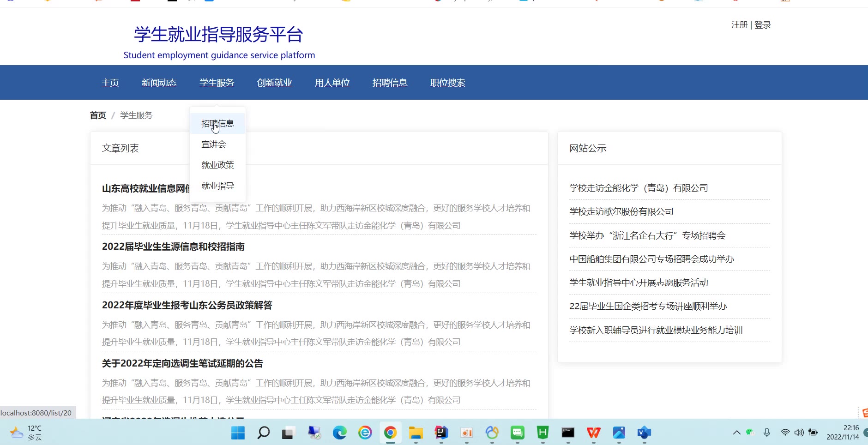Click 就业指导 in the dropdown
The width and height of the screenshot is (868, 445).
coord(217,186)
